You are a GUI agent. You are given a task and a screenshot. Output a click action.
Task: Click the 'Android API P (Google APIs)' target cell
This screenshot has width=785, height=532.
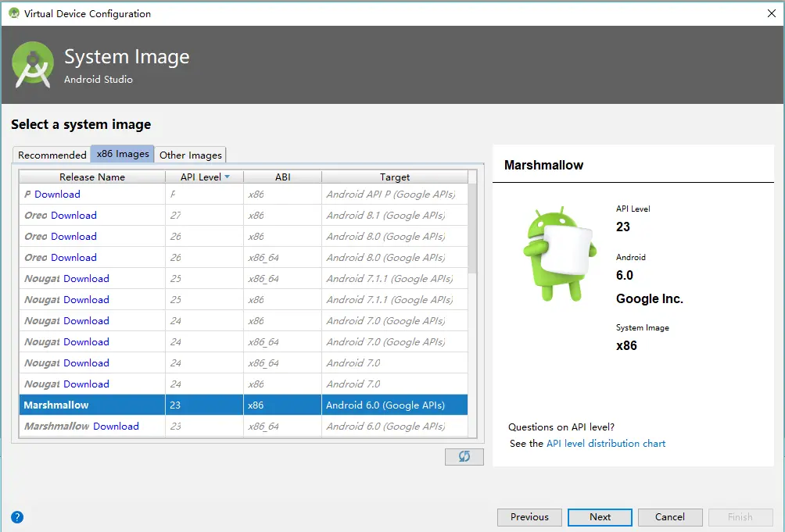pyautogui.click(x=395, y=194)
